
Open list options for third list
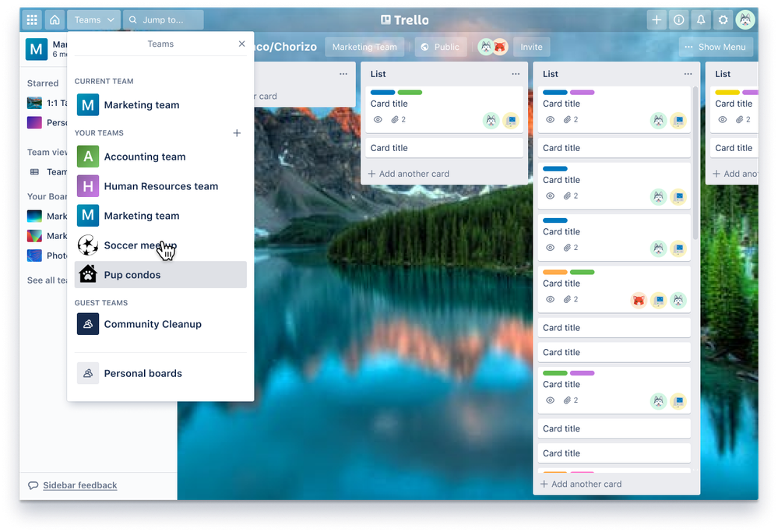point(688,74)
